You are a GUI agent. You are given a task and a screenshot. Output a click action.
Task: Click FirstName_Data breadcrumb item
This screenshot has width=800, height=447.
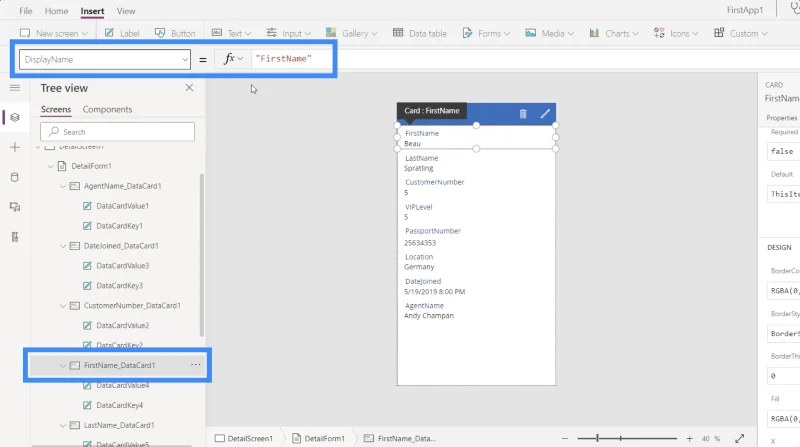pyautogui.click(x=401, y=438)
